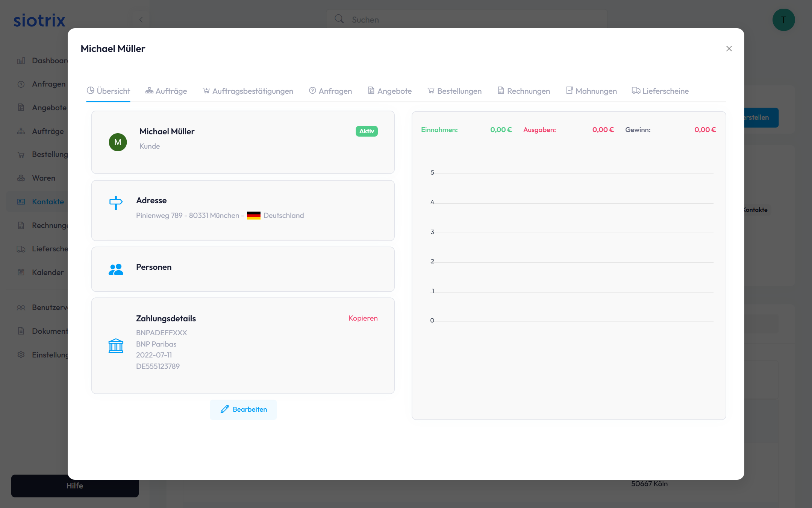The width and height of the screenshot is (812, 508).
Task: Click the green M contact avatar
Action: click(118, 142)
